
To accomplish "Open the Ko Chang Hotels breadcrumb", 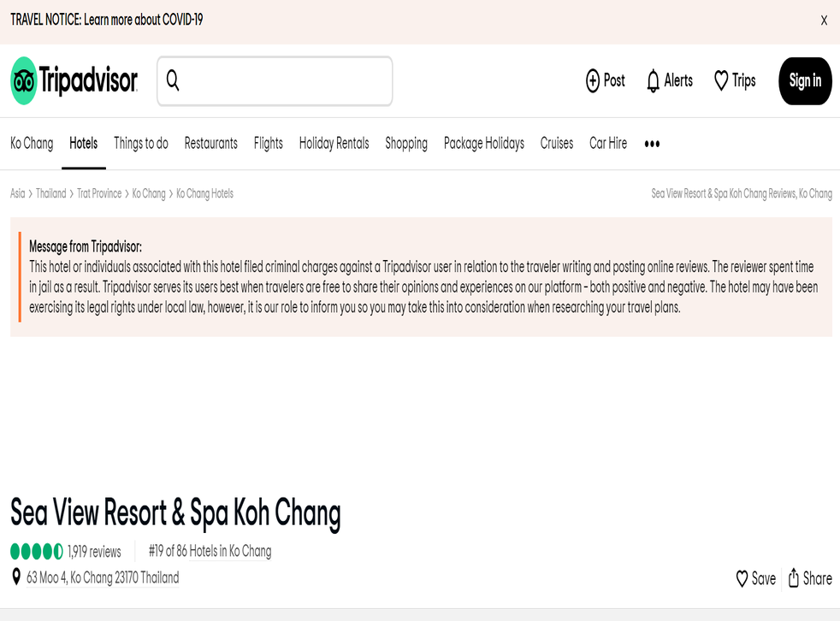I will (204, 193).
